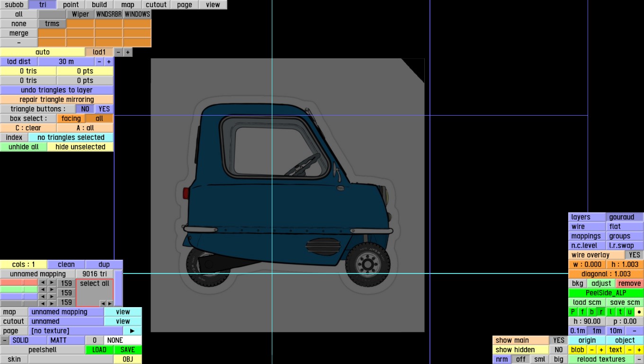Click the dot button after the u view button
This screenshot has height=364, width=644.
pos(639,312)
